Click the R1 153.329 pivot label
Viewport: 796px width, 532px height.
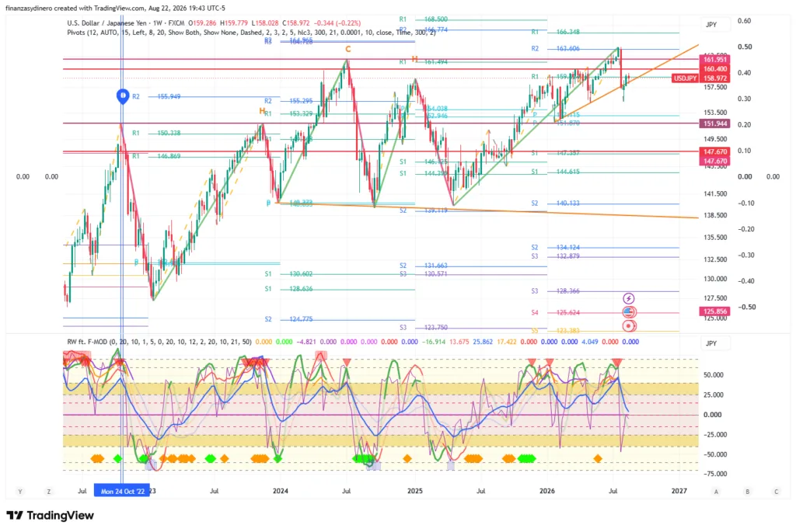click(x=288, y=113)
